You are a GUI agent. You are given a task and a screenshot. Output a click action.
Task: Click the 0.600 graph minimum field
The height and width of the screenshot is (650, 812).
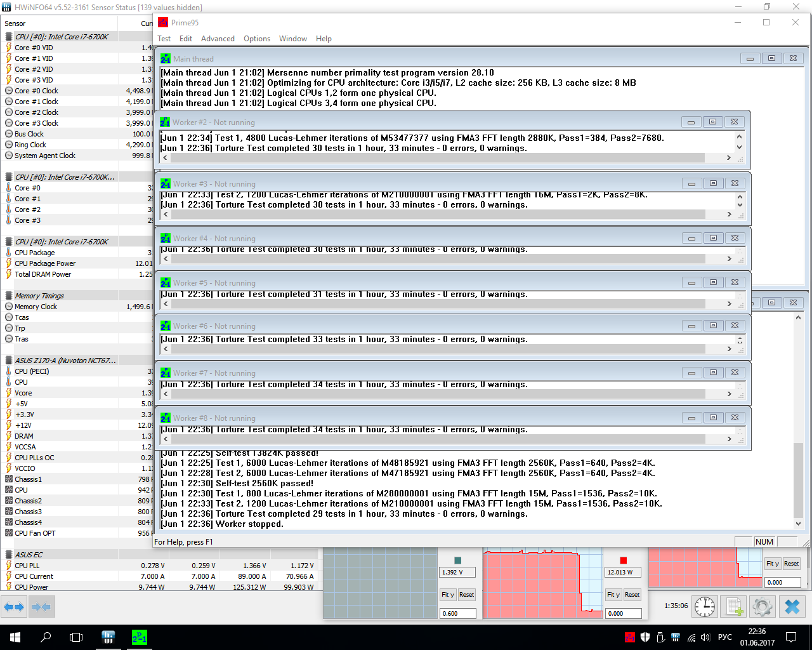click(458, 614)
